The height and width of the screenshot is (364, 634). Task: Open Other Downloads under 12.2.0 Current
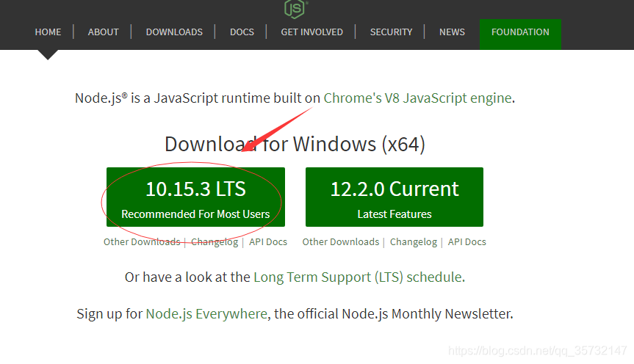(x=340, y=241)
